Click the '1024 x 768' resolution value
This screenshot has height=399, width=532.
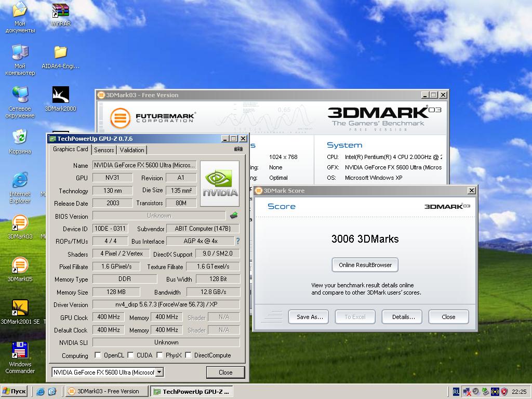[283, 157]
